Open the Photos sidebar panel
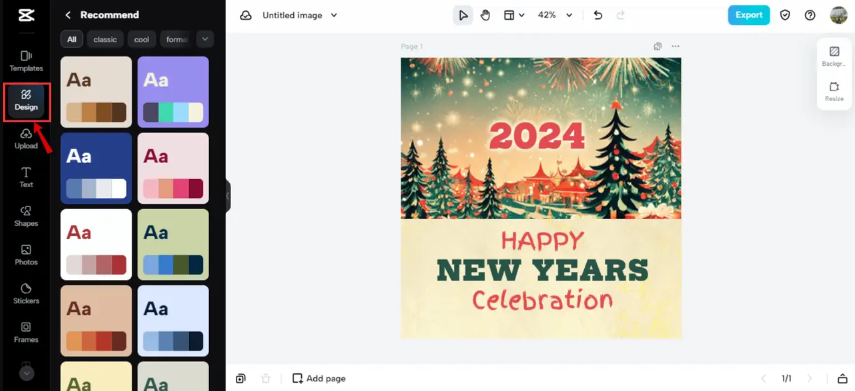This screenshot has height=391, width=855. pos(26,255)
